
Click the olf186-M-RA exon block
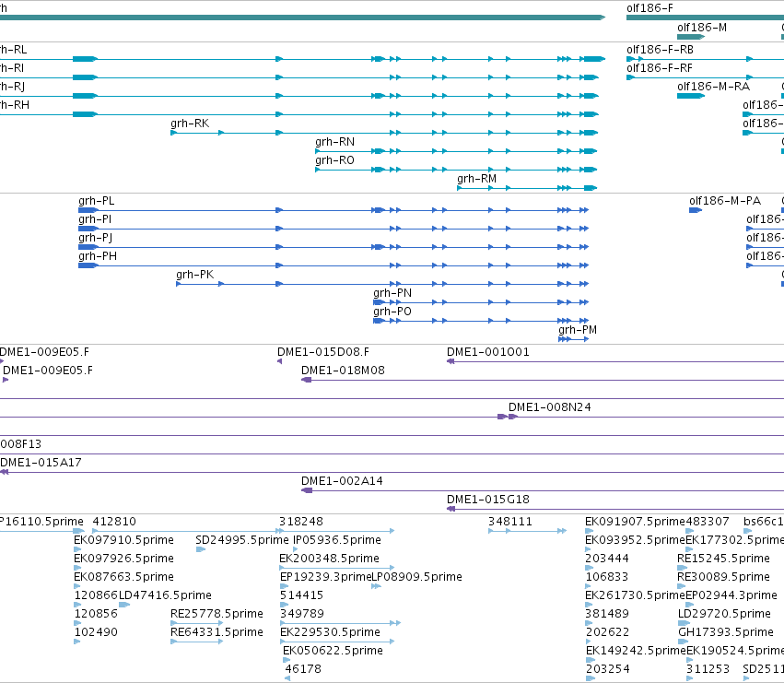click(x=691, y=96)
